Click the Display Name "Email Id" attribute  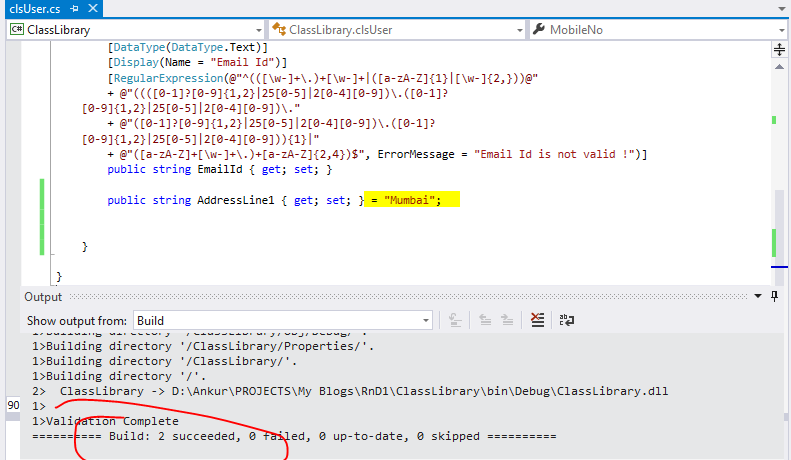pos(197,63)
